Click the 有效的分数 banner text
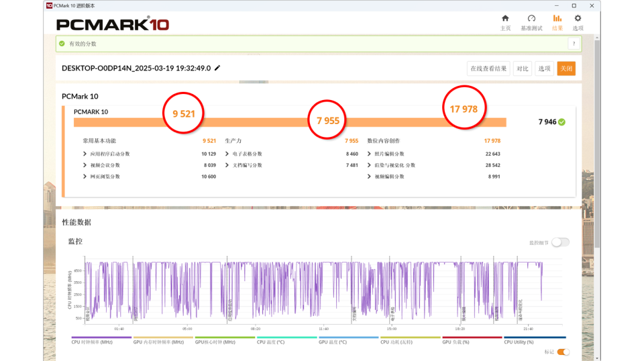Image resolution: width=644 pixels, height=361 pixels. point(83,44)
